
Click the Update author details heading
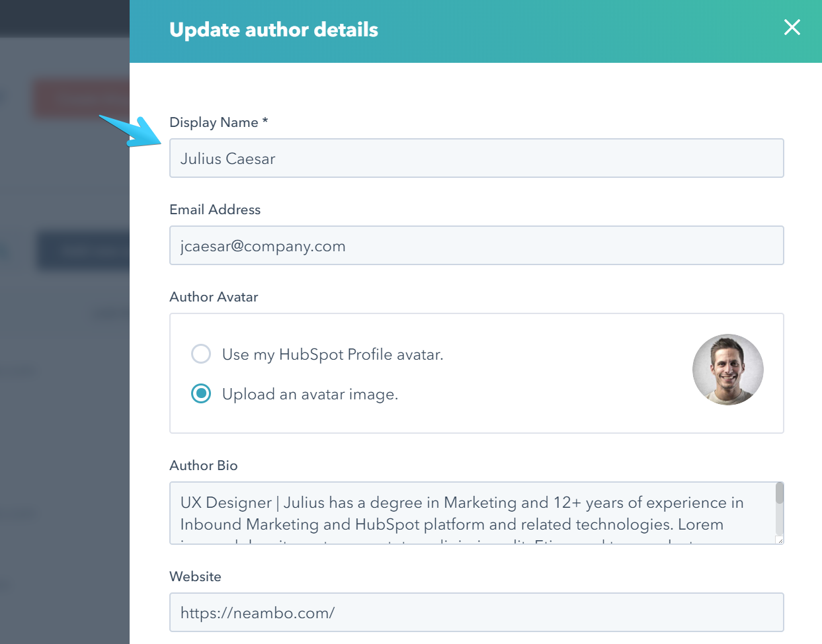pyautogui.click(x=274, y=30)
